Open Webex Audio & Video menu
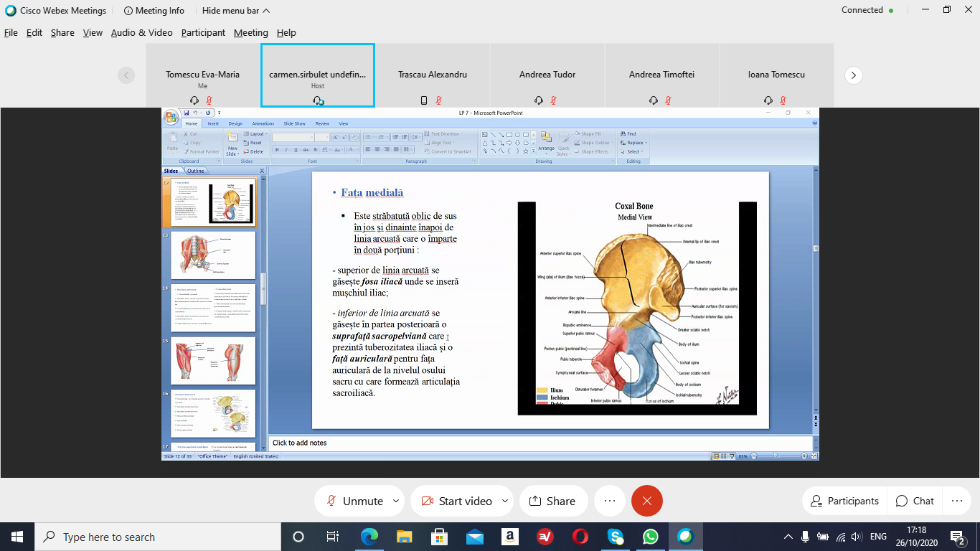980x551 pixels. point(141,32)
